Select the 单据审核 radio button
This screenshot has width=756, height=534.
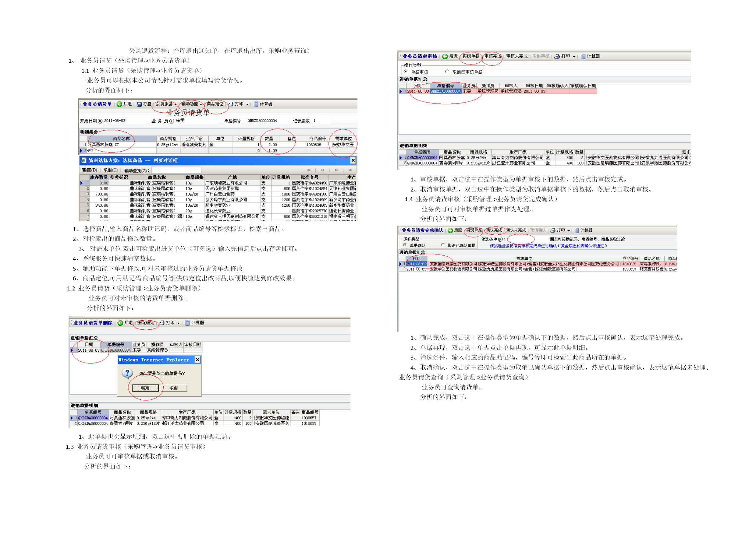pyautogui.click(x=406, y=72)
